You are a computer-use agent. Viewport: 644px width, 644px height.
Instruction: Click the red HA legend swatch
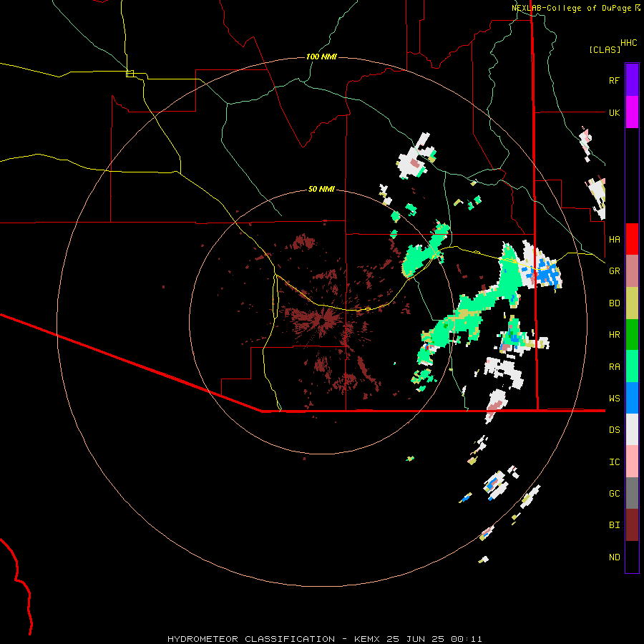[632, 239]
